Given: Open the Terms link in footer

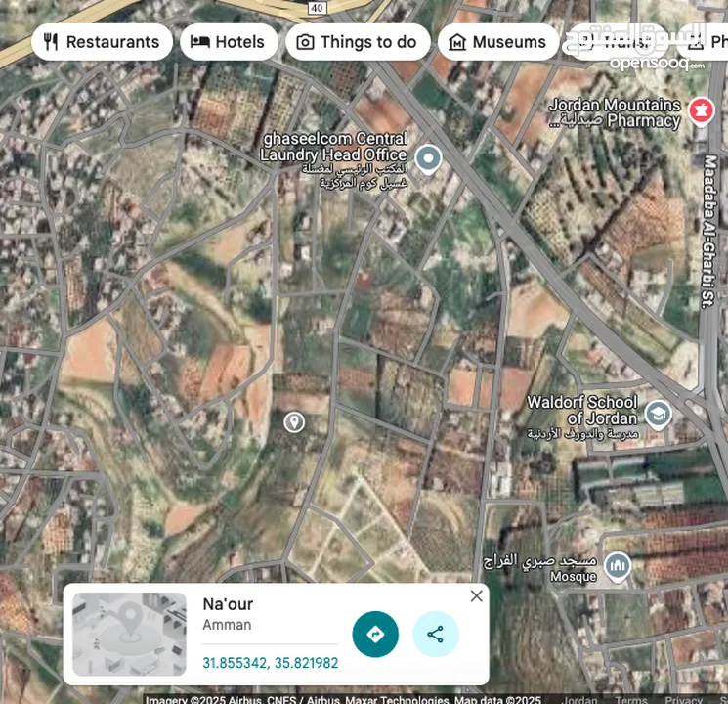Looking at the screenshot, I should click(631, 699).
